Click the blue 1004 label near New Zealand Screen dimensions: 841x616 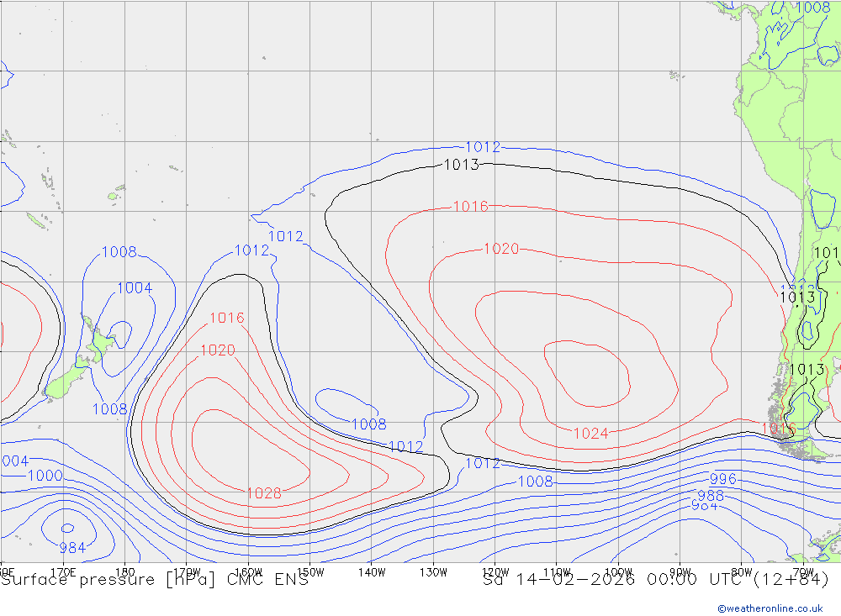[x=135, y=288]
